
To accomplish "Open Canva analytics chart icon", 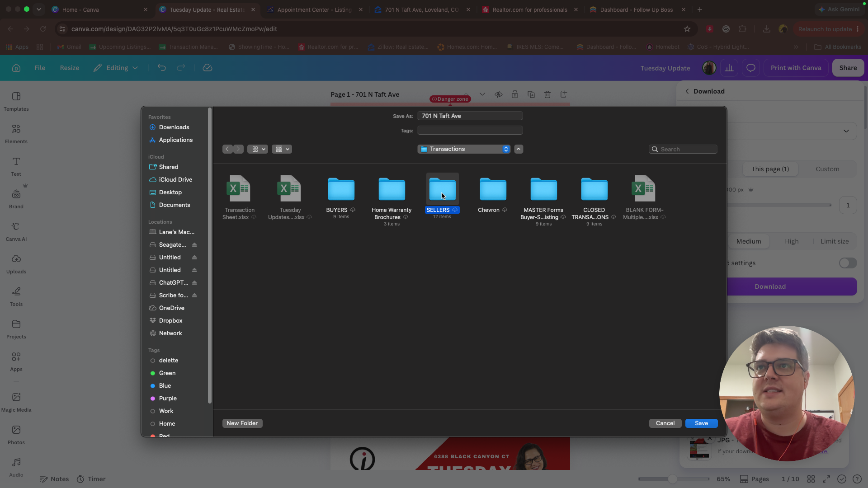I will tap(729, 68).
